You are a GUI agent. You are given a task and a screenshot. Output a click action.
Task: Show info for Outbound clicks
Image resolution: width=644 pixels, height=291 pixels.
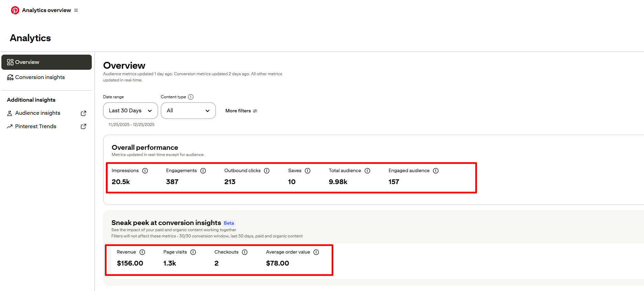point(267,171)
